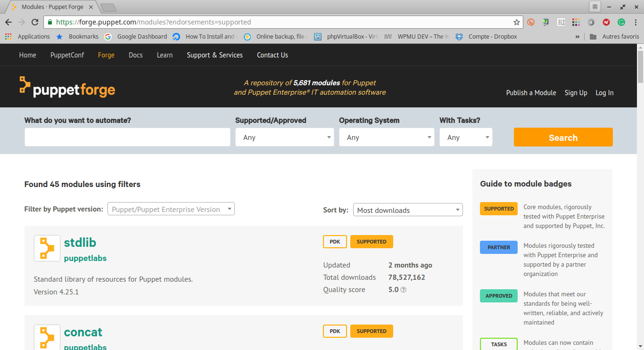
Task: Open the Compte - Dropbox bookmark
Action: (487, 36)
